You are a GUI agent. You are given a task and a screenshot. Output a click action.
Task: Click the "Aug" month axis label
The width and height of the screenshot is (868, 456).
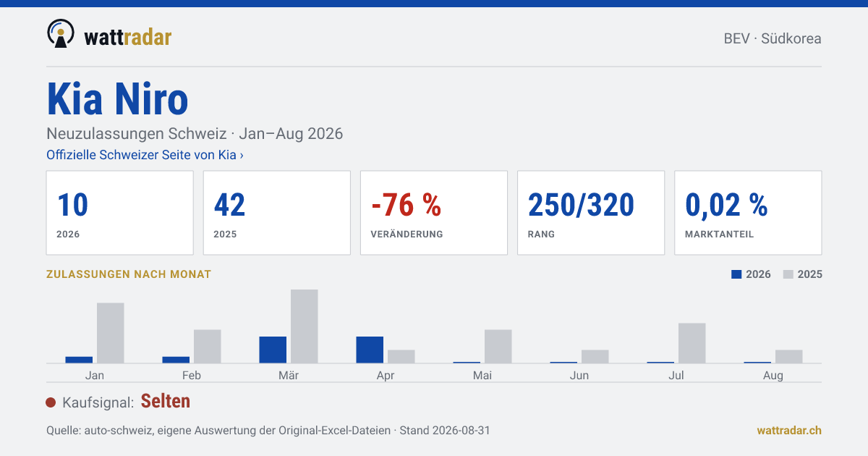coord(773,376)
